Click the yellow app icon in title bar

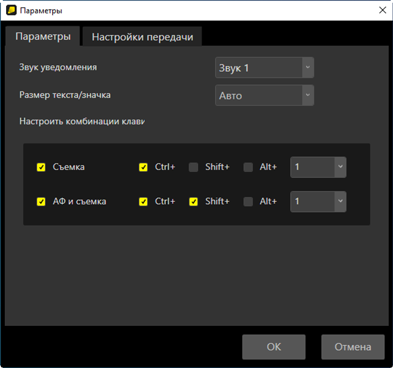point(11,10)
